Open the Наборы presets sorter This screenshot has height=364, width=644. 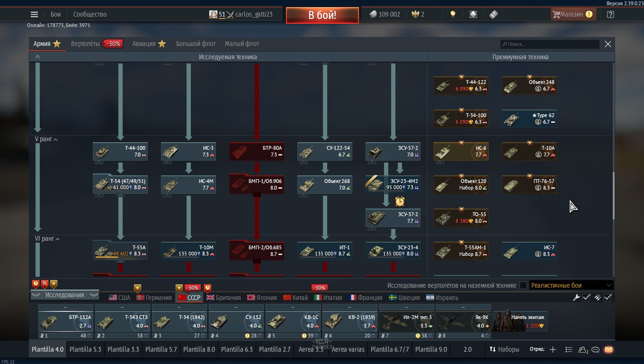pos(504,349)
